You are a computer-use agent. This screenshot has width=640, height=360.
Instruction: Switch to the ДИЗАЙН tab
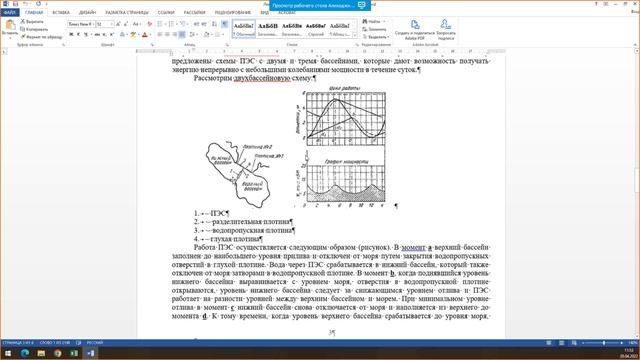pos(87,13)
